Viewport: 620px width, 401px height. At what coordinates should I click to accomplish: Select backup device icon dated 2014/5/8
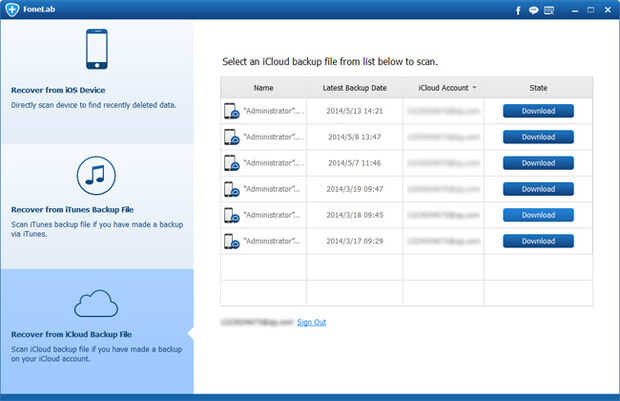[232, 137]
